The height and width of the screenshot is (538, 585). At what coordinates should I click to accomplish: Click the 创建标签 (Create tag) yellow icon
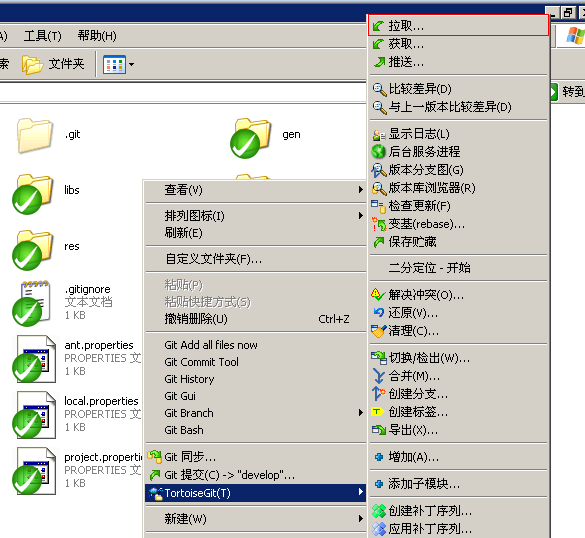click(x=378, y=412)
